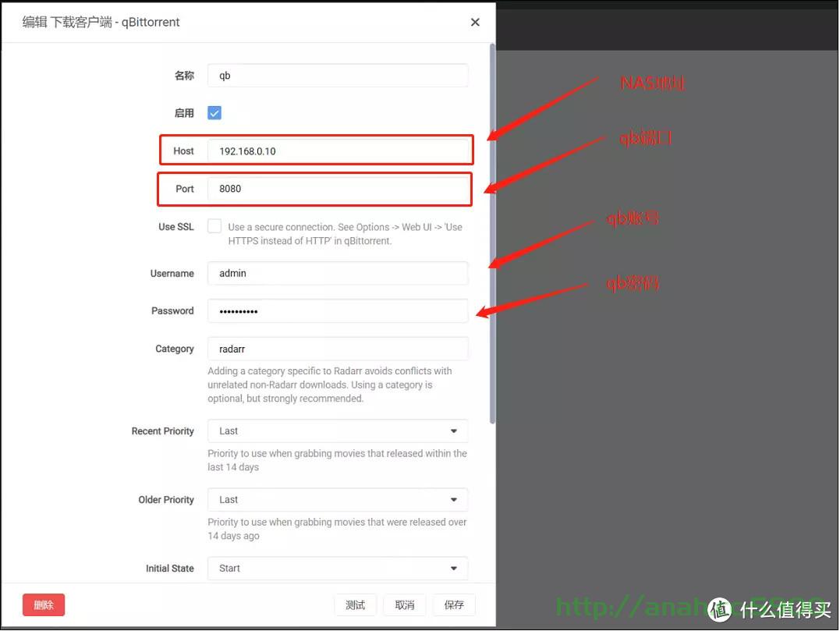Open the Initial State dropdown
The height and width of the screenshot is (631, 840).
pos(338,569)
